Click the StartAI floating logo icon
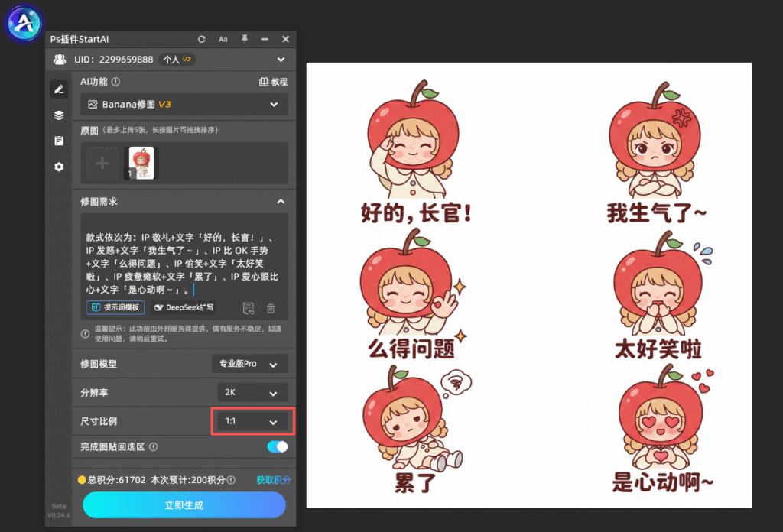 (24, 22)
